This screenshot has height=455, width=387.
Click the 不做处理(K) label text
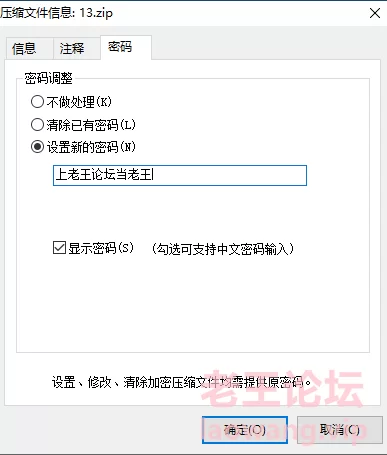pos(79,102)
